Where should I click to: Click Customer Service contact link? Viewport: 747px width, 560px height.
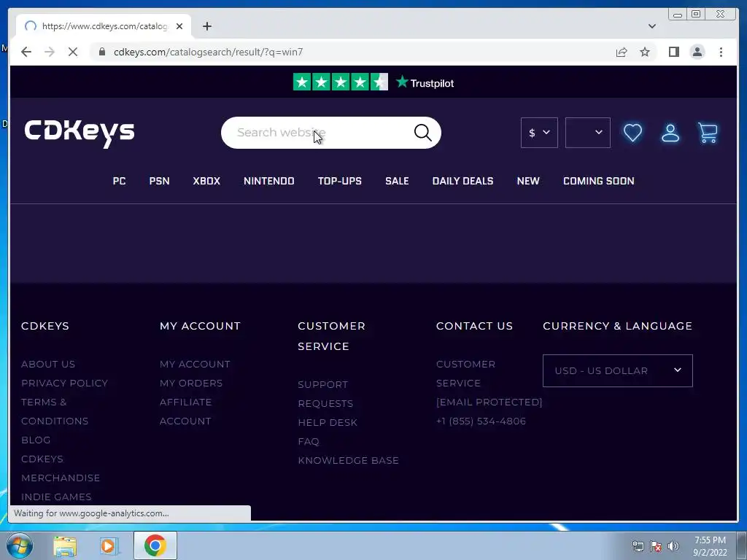[465, 373]
